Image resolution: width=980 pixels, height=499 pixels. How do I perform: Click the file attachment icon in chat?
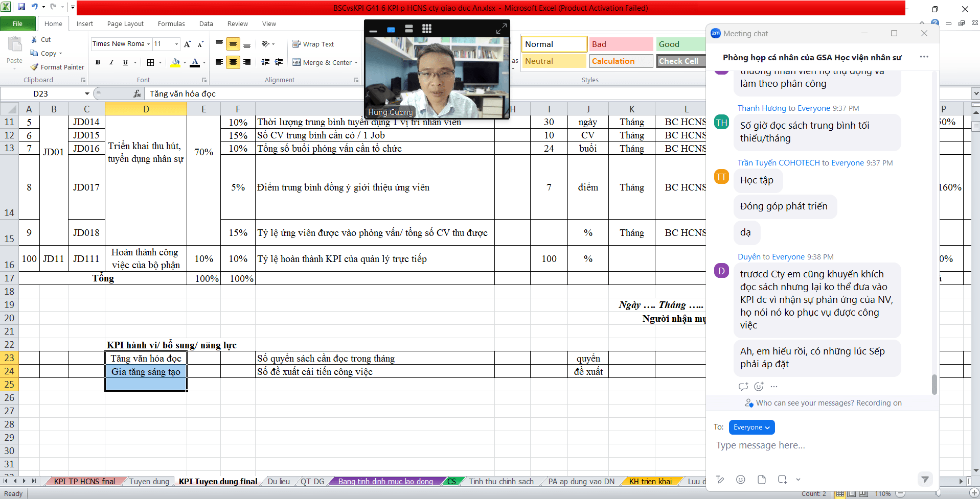[x=762, y=479]
